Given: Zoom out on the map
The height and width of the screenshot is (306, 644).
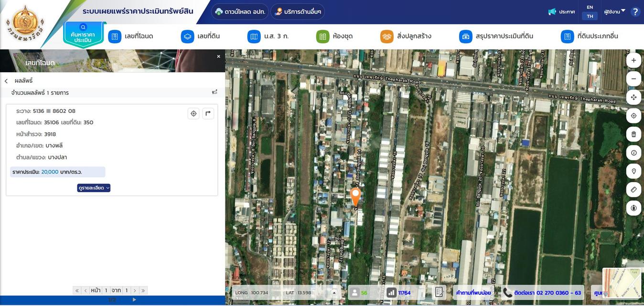Looking at the screenshot, I should point(633,79).
